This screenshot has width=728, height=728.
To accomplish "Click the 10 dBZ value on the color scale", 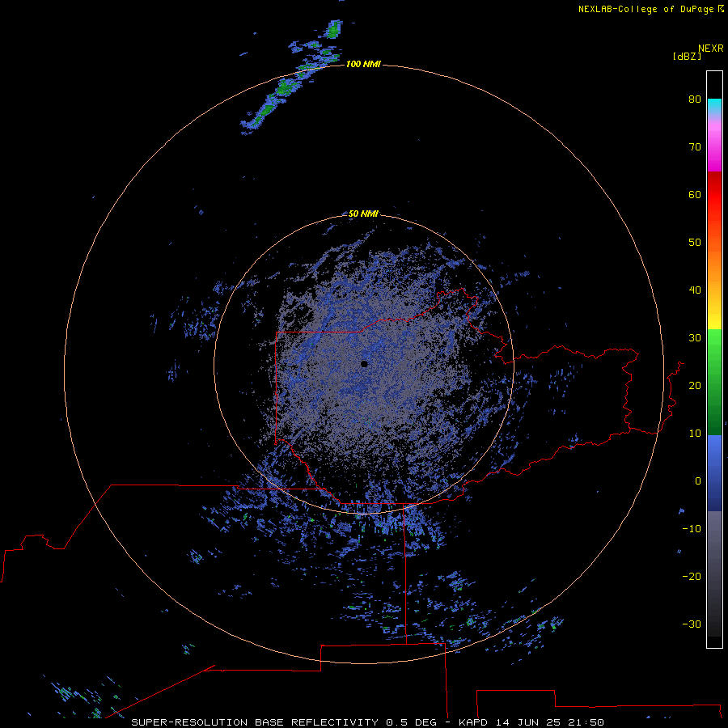I will tap(695, 434).
